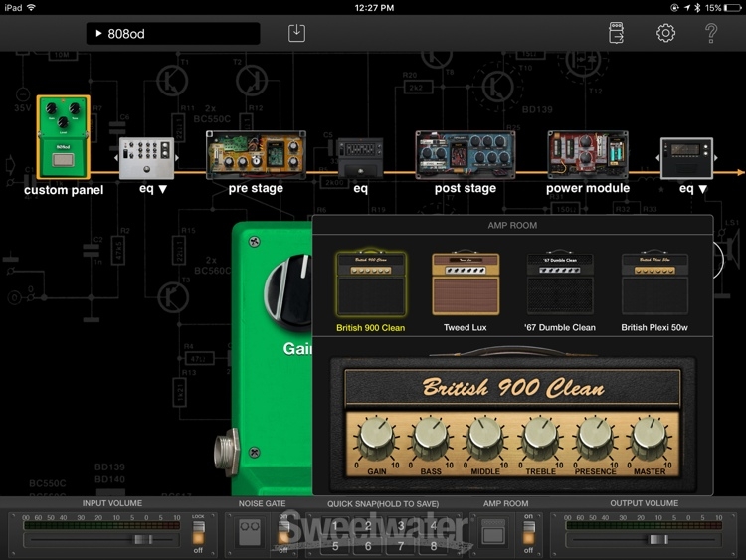Select the post stage module
Screen dimensions: 746x560
coord(466,155)
